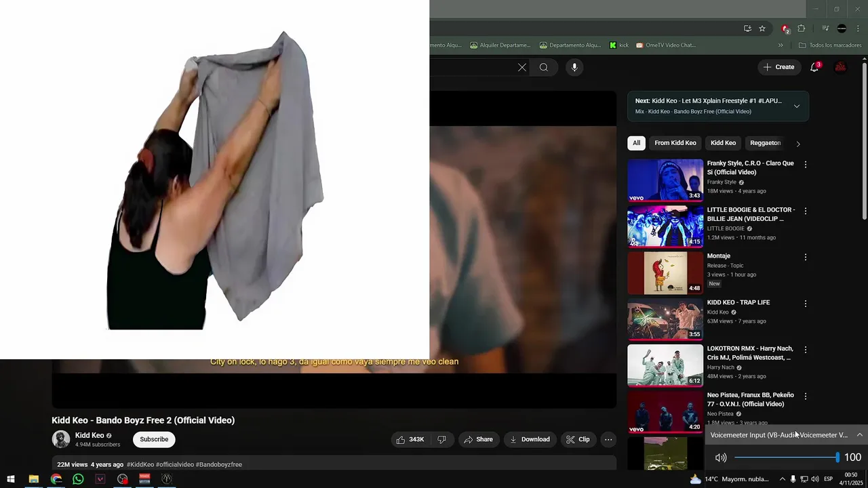Viewport: 868px width, 488px height.
Task: Open the taskbar weather widget
Action: click(730, 479)
